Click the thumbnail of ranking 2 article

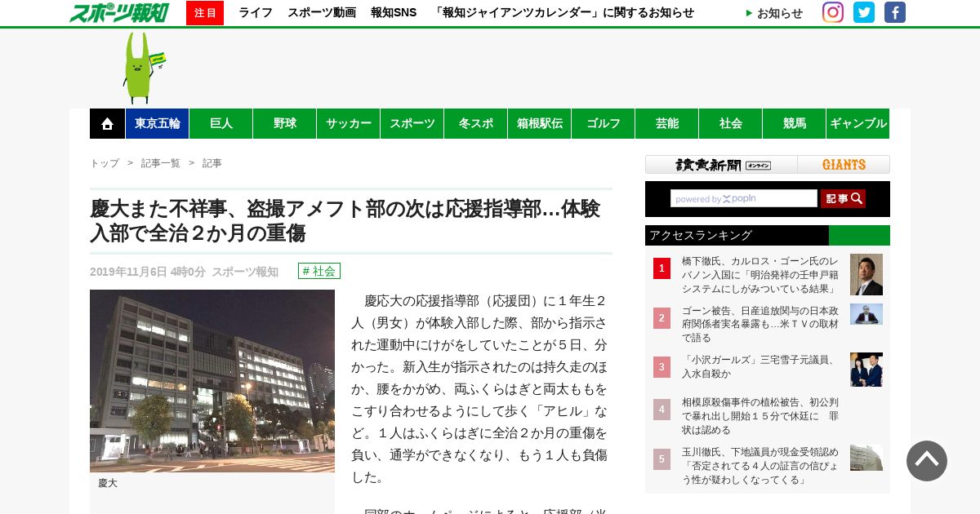click(x=866, y=314)
